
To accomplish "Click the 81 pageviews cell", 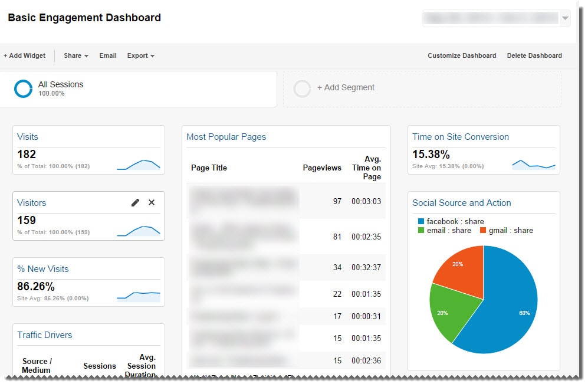I will click(337, 237).
